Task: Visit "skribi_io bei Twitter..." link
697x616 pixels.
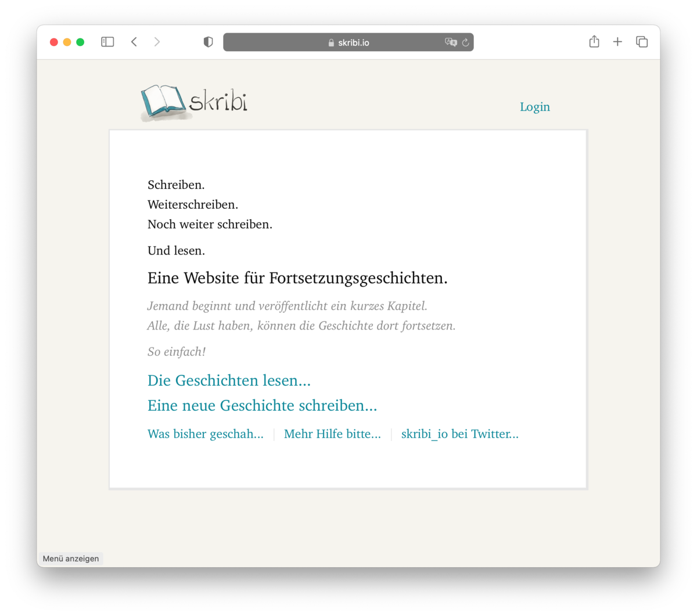Action: pos(459,434)
